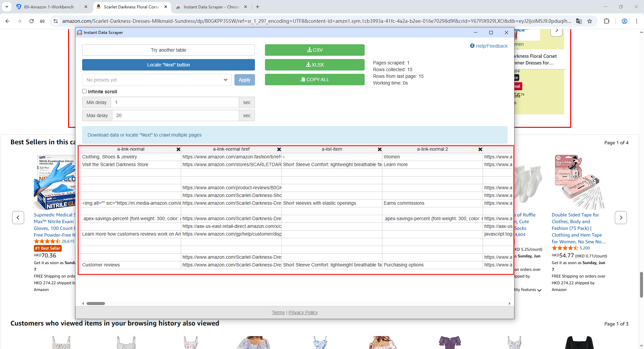The height and width of the screenshot is (349, 644).
Task: Select the a-link-normal href column header
Action: tap(231, 149)
